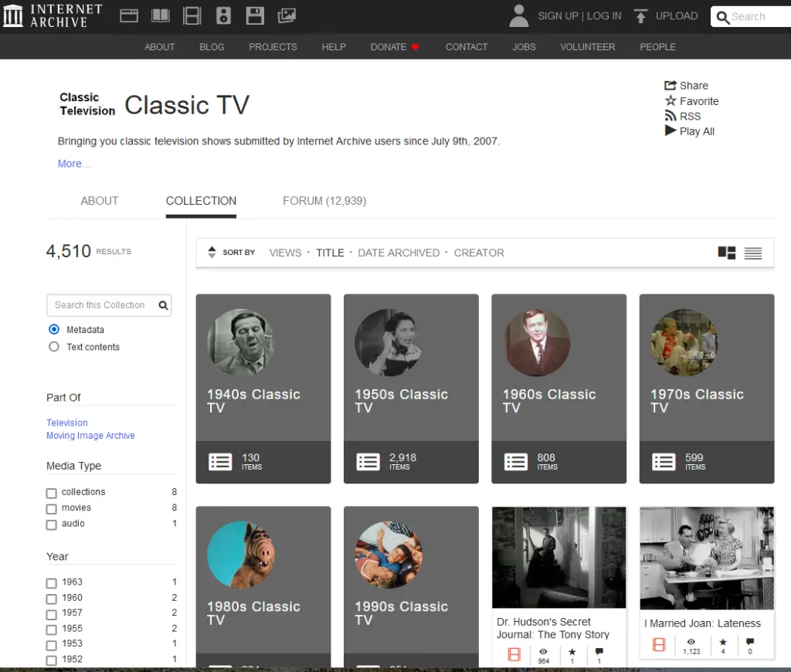Click the 1950s Classic TV items list icon
Image resolution: width=791 pixels, height=672 pixels.
click(368, 462)
